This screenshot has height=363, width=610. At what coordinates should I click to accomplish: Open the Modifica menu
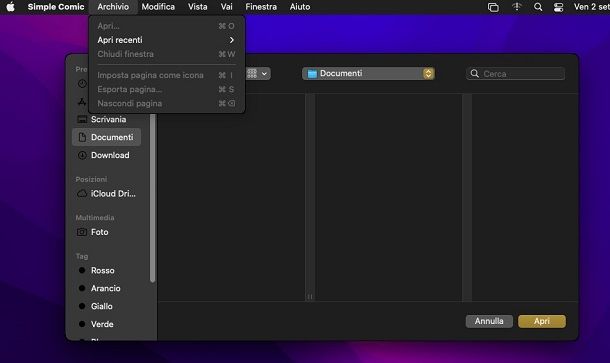point(158,7)
